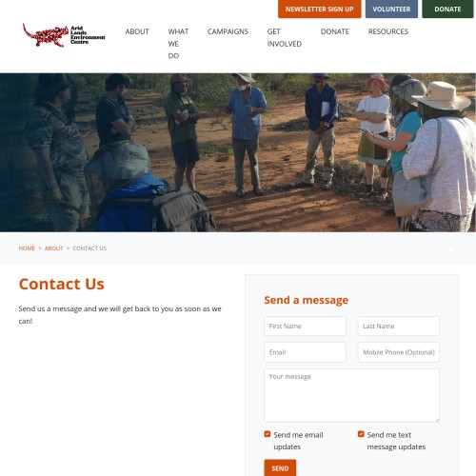Select the Campaigns menu item
This screenshot has height=476, width=476.
228,31
